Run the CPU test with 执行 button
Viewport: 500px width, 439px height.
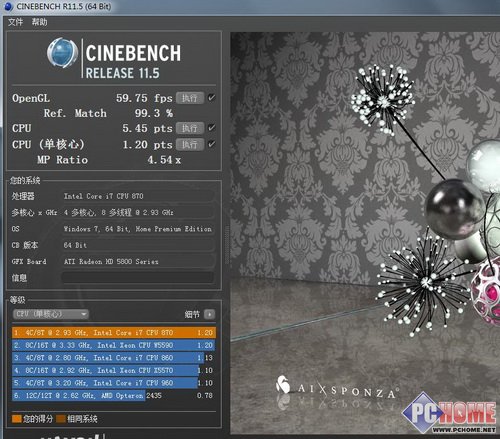pyautogui.click(x=190, y=128)
